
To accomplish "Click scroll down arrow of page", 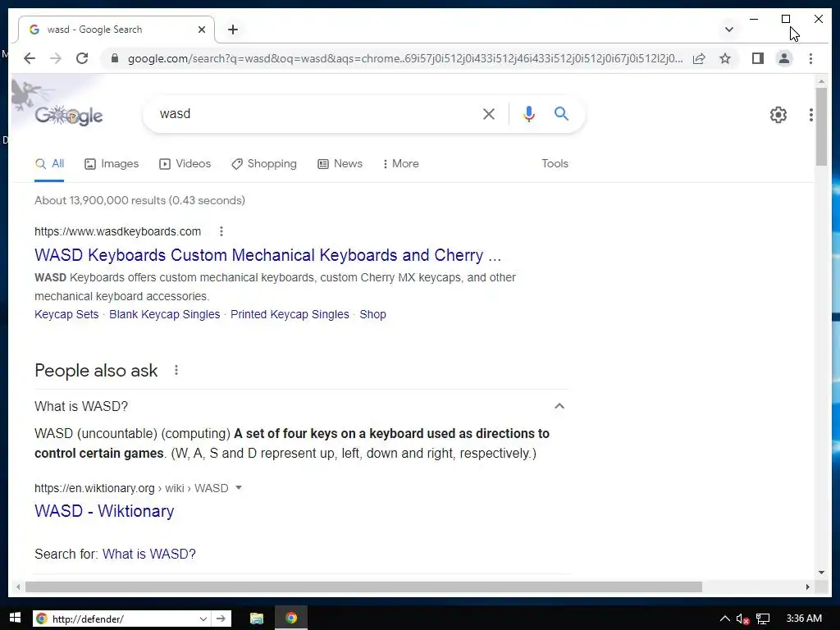I will coord(821,572).
